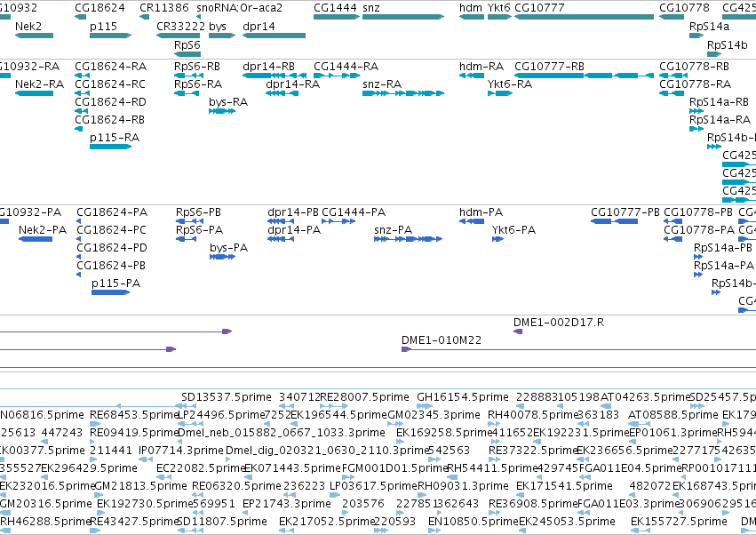Click the LP03617.5prime EST label
This screenshot has width=756, height=535.
click(374, 485)
